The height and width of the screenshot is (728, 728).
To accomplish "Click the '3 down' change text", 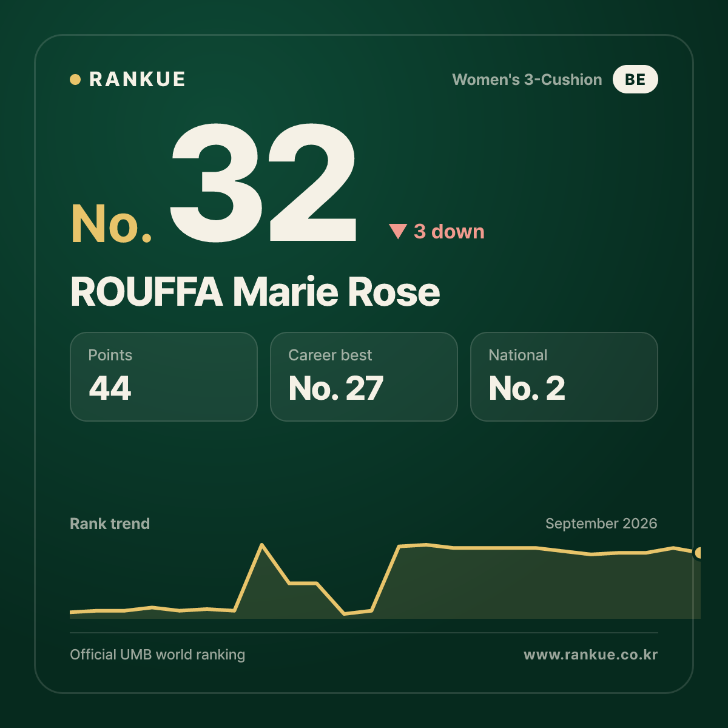I will coord(449,231).
